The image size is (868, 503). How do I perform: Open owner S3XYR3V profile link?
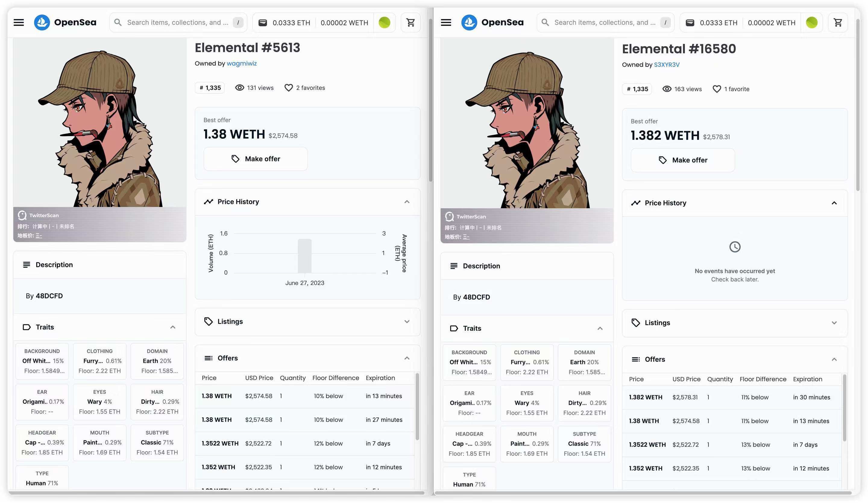pyautogui.click(x=666, y=65)
